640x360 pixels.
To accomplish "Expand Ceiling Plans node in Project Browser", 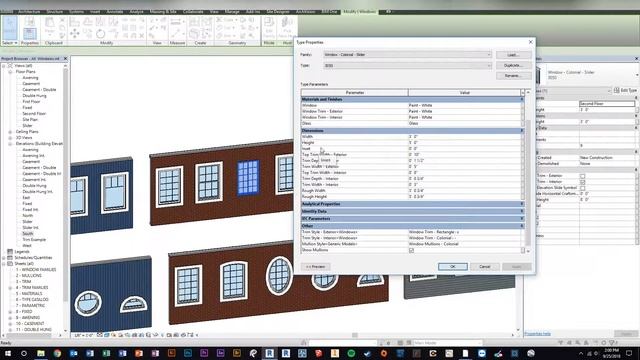I will [10, 131].
